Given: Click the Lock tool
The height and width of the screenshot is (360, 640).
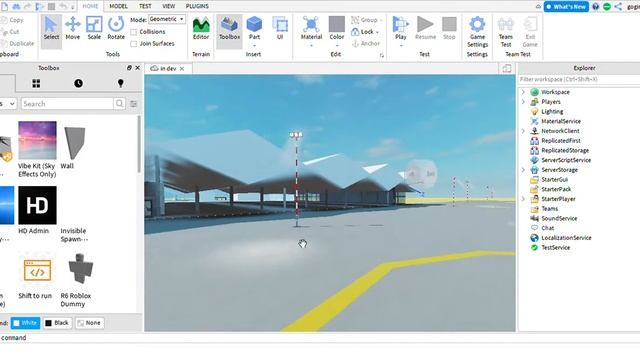Looking at the screenshot, I should (x=364, y=31).
